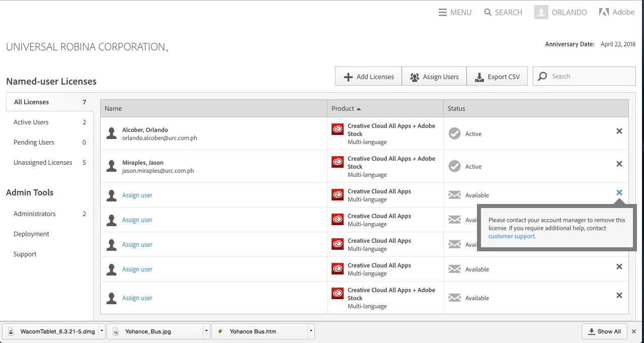
Task: Click magnifier icon in licenses search box
Action: (542, 77)
